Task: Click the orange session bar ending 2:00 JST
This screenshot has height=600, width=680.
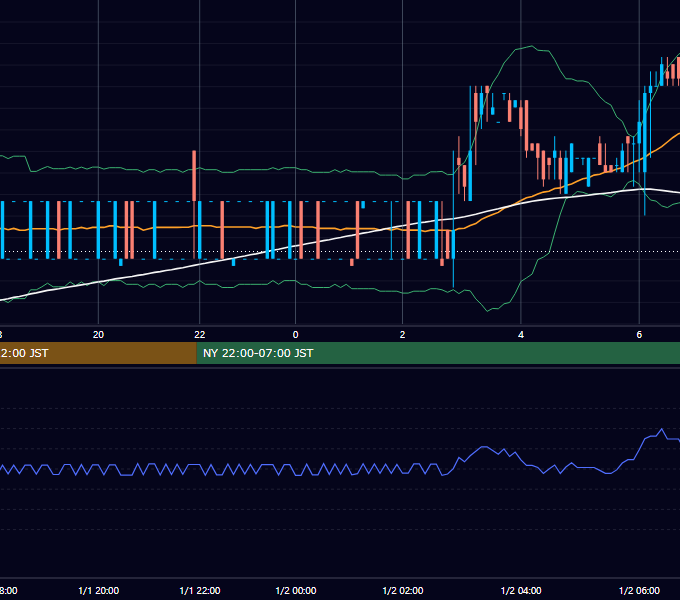Action: 98,353
